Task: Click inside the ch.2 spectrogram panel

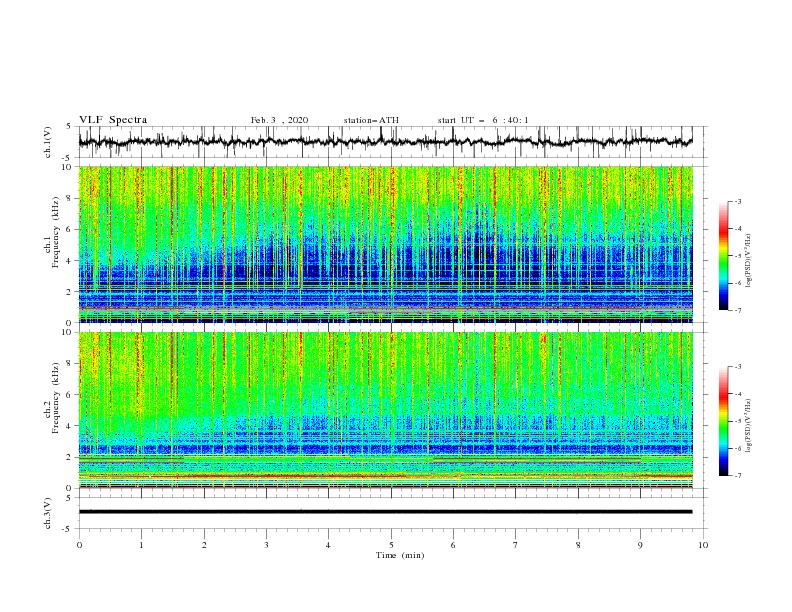Action: (x=385, y=410)
